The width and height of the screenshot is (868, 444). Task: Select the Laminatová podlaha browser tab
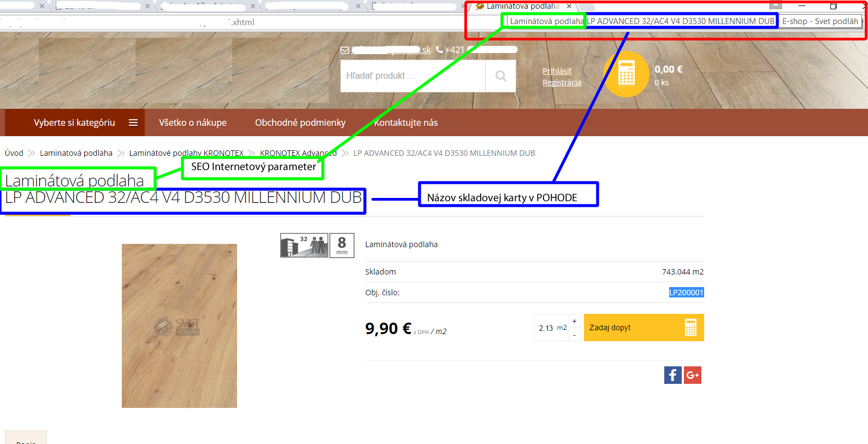(522, 6)
